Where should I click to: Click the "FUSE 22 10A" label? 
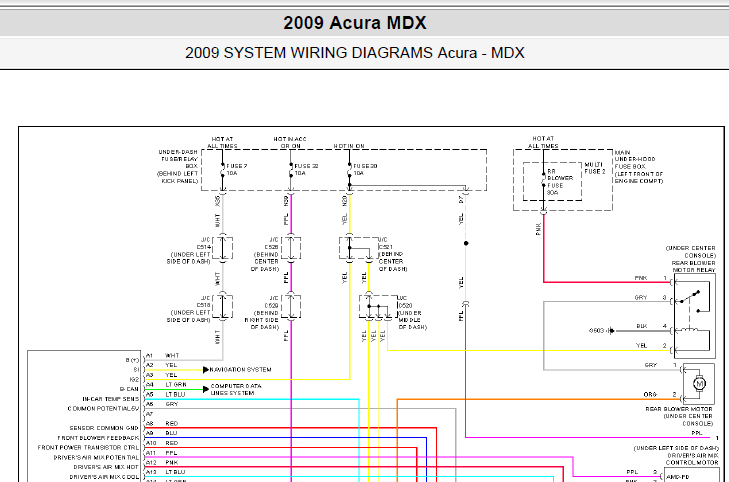click(x=306, y=170)
